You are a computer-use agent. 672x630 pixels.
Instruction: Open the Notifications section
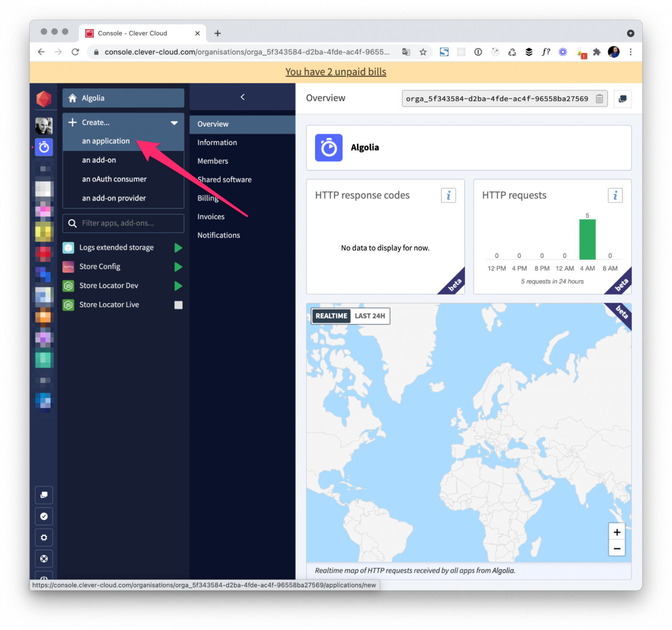[242, 235]
